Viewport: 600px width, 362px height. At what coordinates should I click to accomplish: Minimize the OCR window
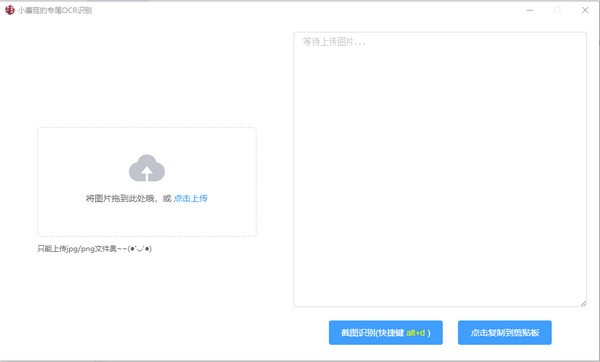530,10
